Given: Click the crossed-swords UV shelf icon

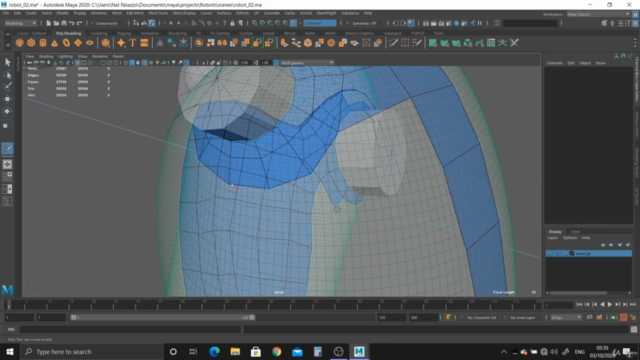Looking at the screenshot, I should [514, 43].
